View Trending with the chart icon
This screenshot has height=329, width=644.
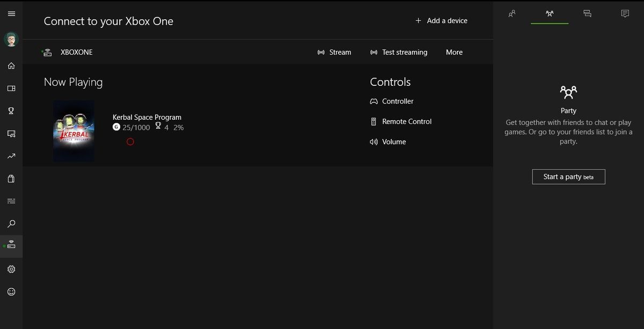click(11, 156)
